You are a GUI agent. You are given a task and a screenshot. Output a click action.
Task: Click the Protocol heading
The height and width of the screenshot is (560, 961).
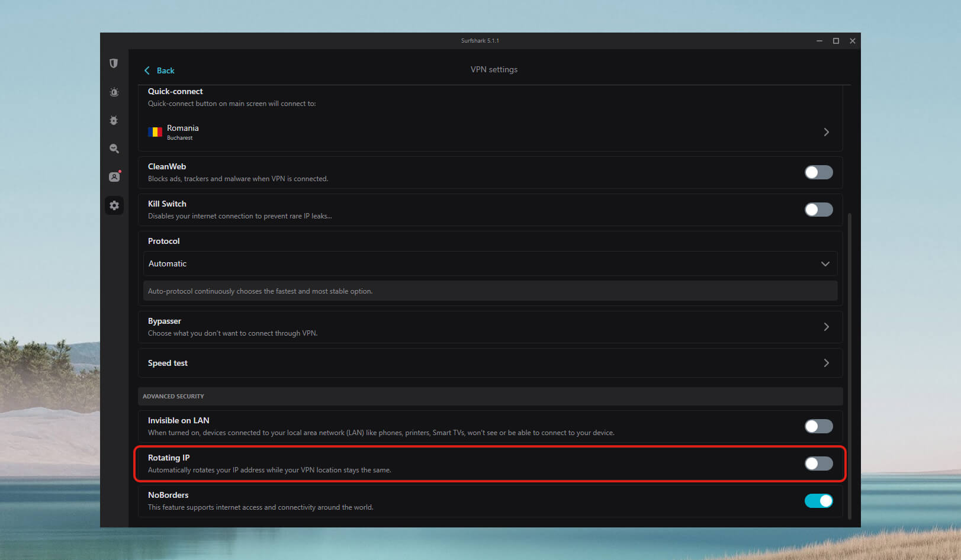[x=163, y=241]
